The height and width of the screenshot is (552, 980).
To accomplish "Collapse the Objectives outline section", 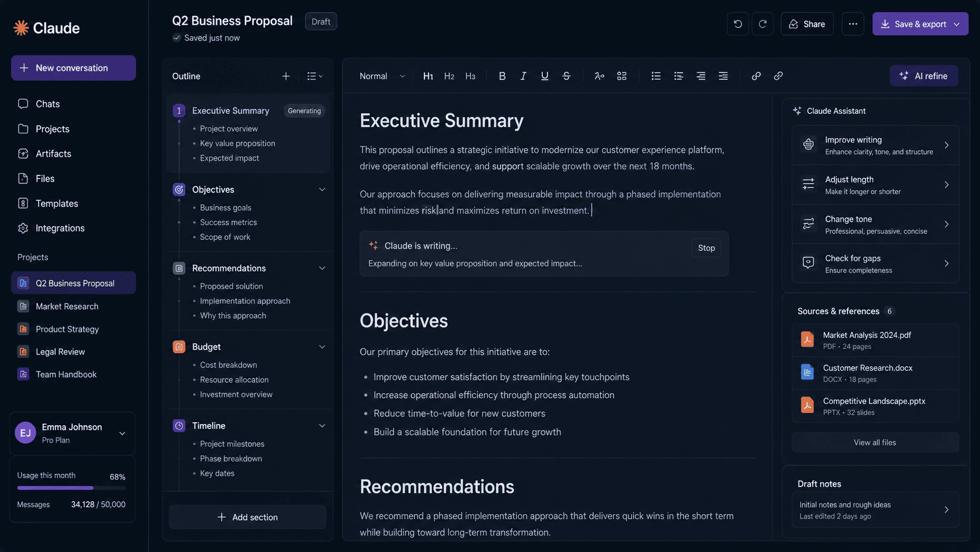I will [x=322, y=189].
